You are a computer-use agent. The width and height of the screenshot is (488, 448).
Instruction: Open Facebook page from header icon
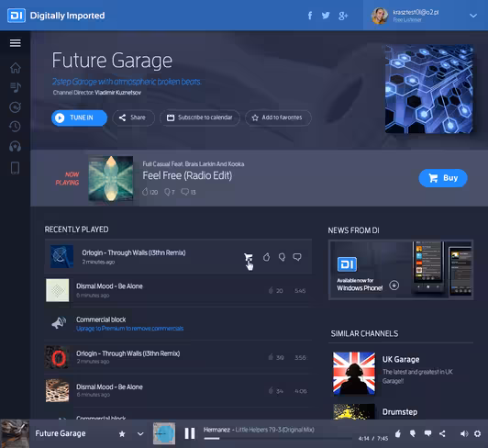[x=310, y=16]
